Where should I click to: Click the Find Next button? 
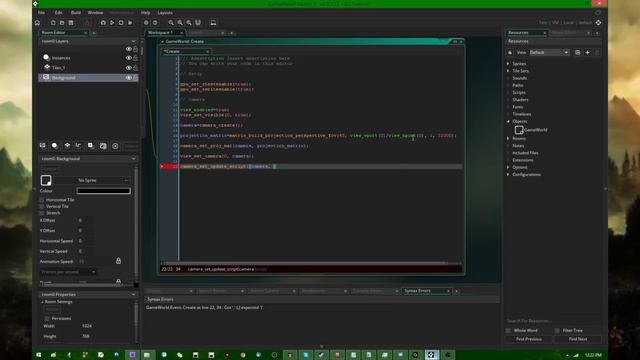tap(578, 339)
